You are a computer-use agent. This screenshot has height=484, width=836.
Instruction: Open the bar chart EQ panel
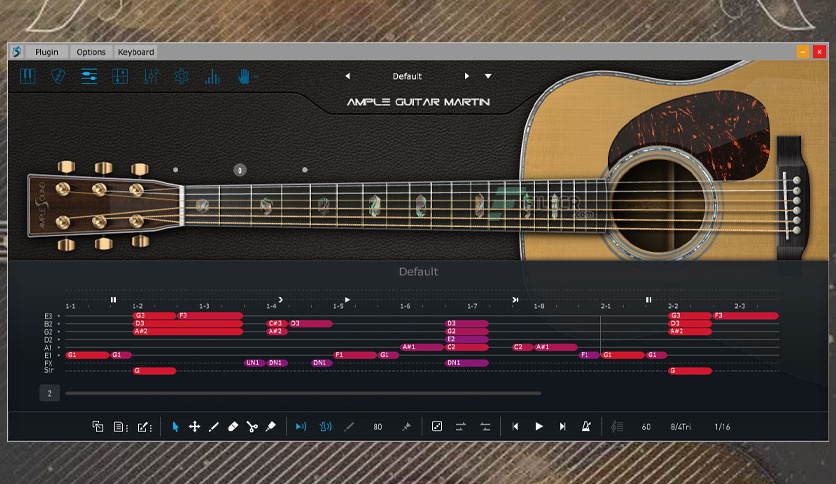212,76
